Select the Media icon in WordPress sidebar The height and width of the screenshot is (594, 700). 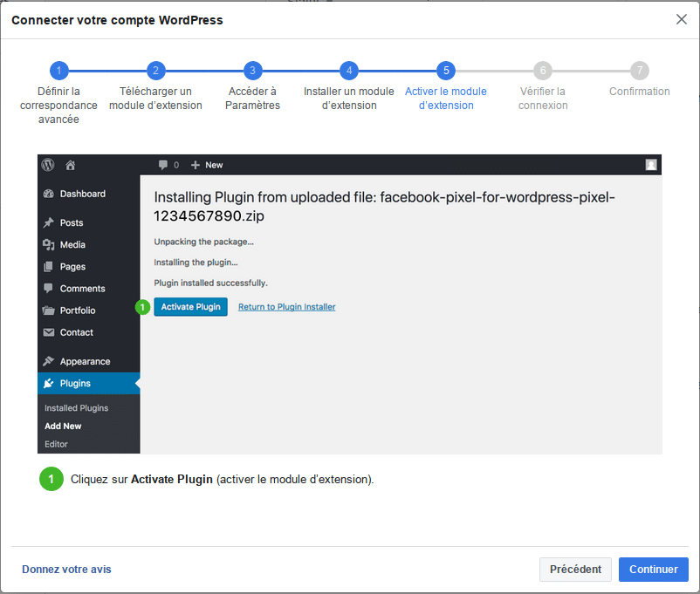pyautogui.click(x=48, y=244)
